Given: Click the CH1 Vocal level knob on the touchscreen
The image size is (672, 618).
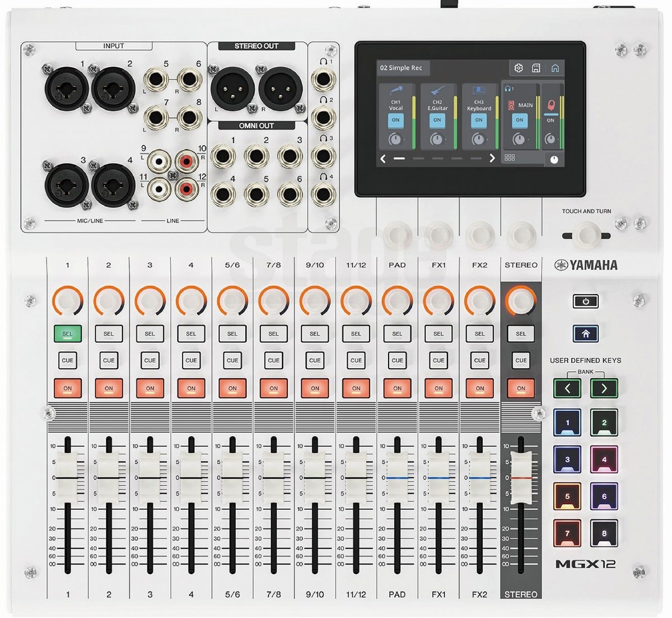Looking at the screenshot, I should click(396, 140).
